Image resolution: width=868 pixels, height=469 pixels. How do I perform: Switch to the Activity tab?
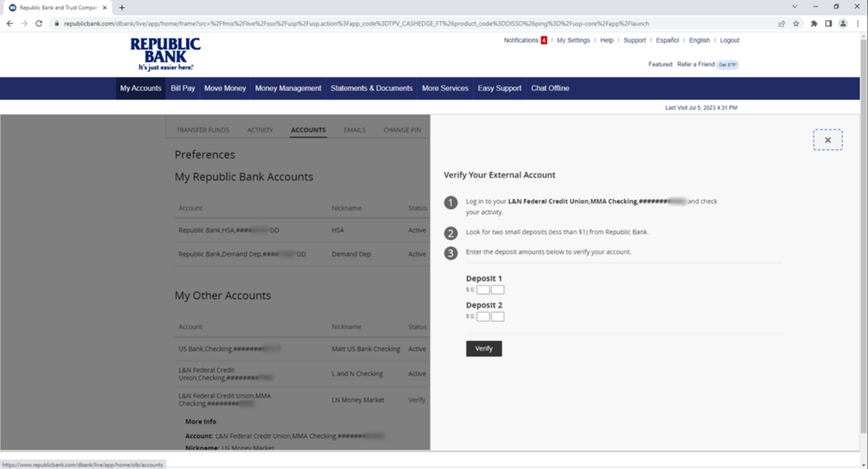pyautogui.click(x=260, y=130)
